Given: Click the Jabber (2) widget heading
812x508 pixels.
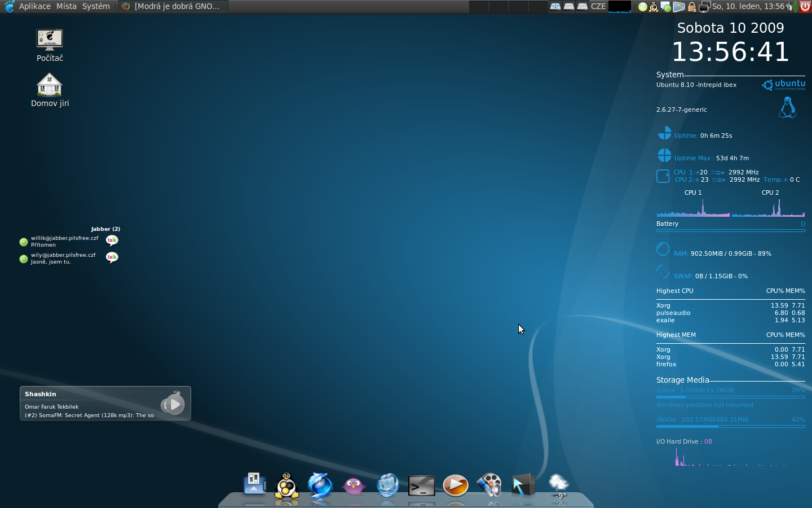Looking at the screenshot, I should (x=105, y=229).
